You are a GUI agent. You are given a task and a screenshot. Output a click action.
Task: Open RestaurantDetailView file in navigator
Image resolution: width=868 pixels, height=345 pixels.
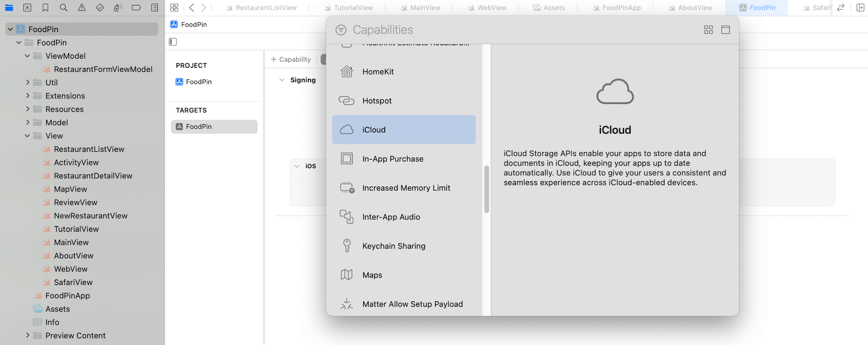88,176
